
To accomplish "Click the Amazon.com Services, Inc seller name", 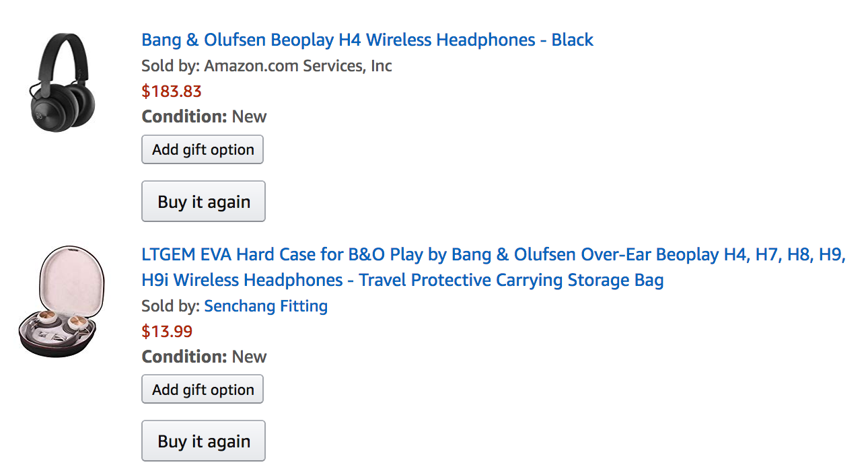I will pyautogui.click(x=298, y=66).
